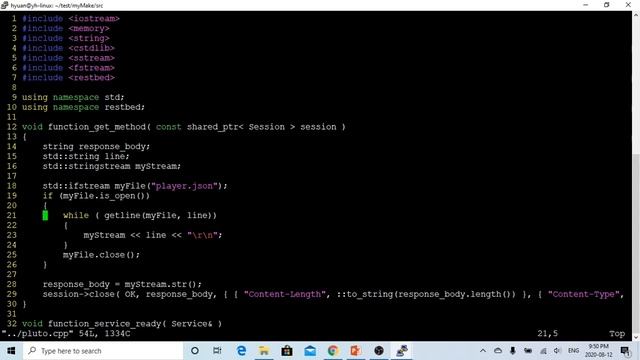Click the "Top" scroll position indicator
Viewport: 640px width, 360px height.
click(x=617, y=333)
